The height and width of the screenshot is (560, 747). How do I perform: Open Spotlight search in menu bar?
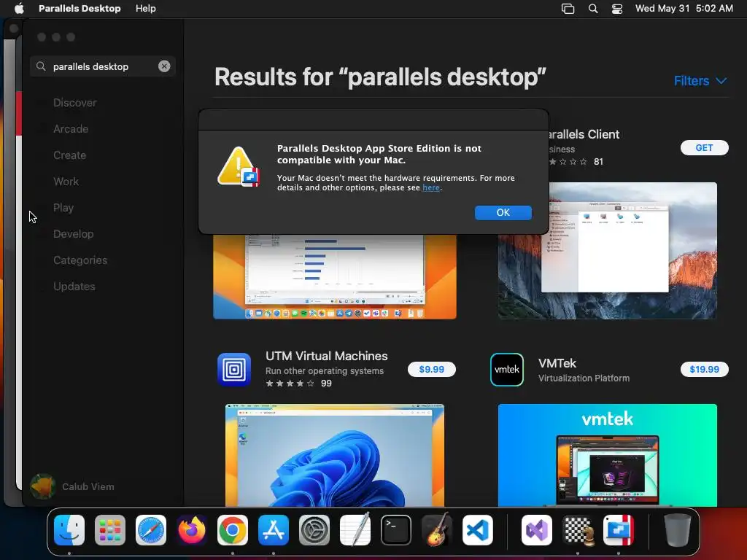(x=593, y=9)
